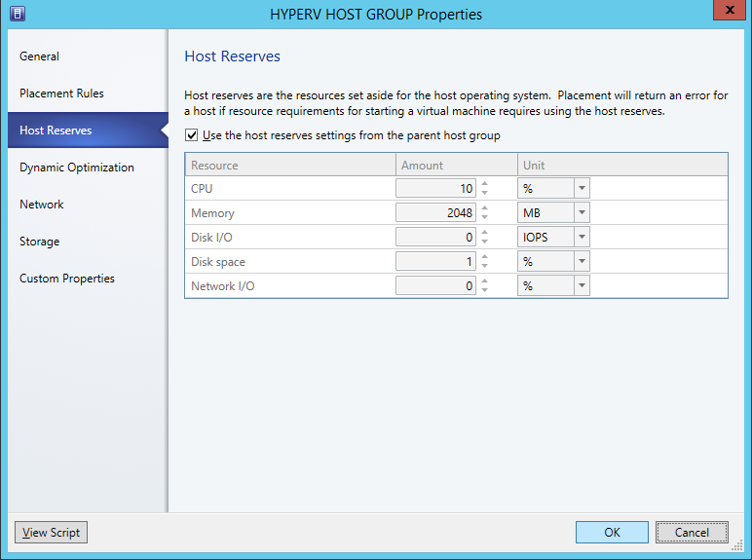
Task: Click the Amount column header
Action: point(457,165)
